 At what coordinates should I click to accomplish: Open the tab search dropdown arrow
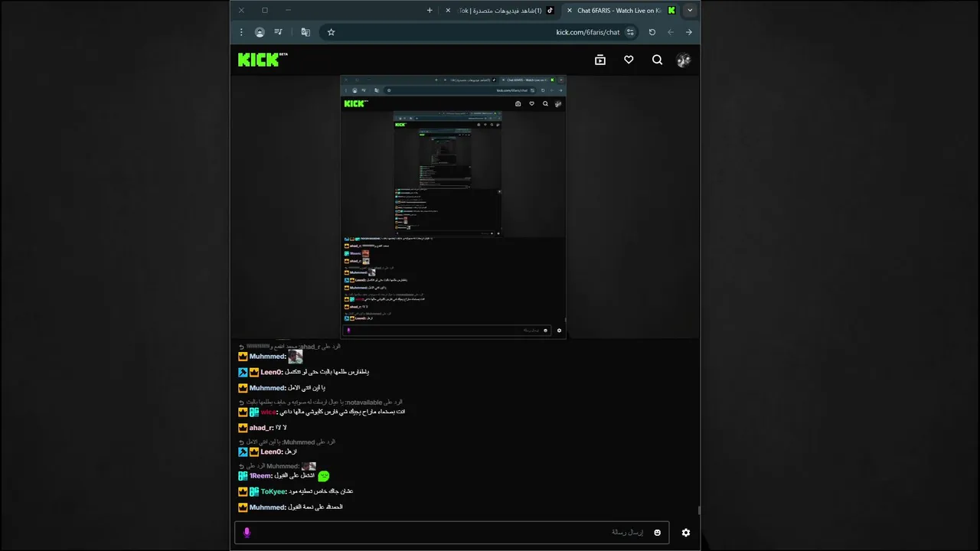point(690,11)
